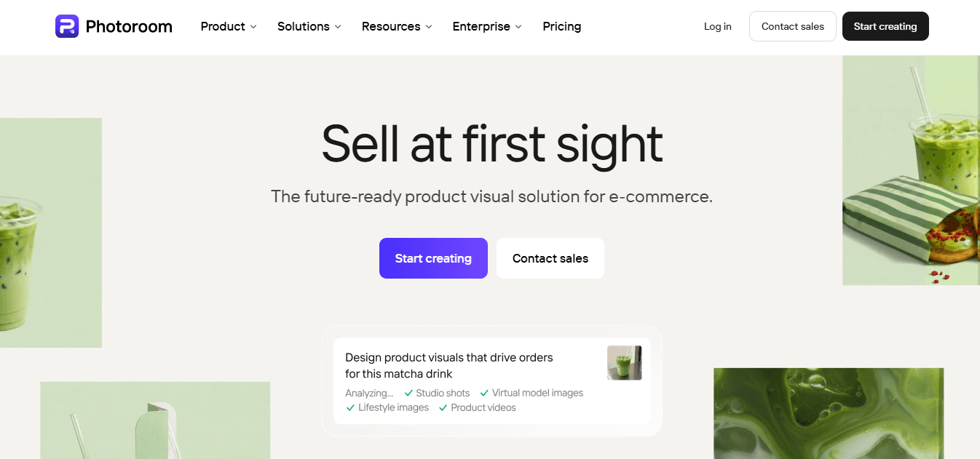Screen dimensions: 980x459
Task: Click the Photoroom logo icon
Action: click(66, 26)
